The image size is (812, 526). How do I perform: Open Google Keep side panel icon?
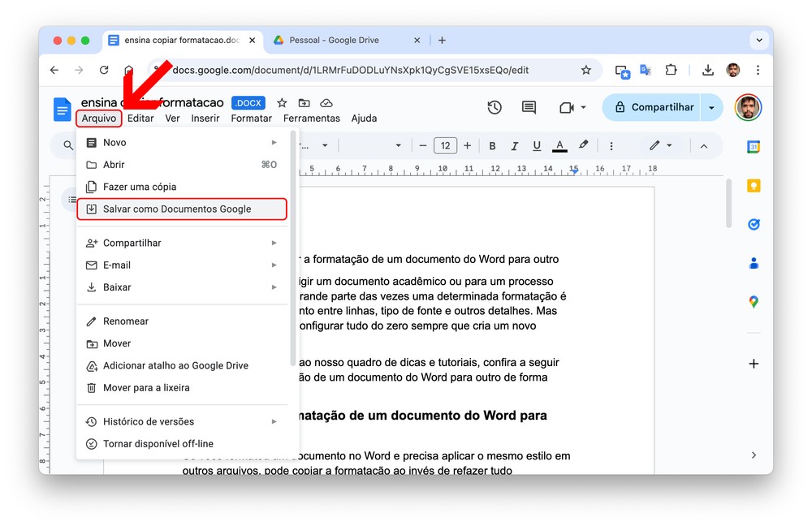[x=754, y=186]
